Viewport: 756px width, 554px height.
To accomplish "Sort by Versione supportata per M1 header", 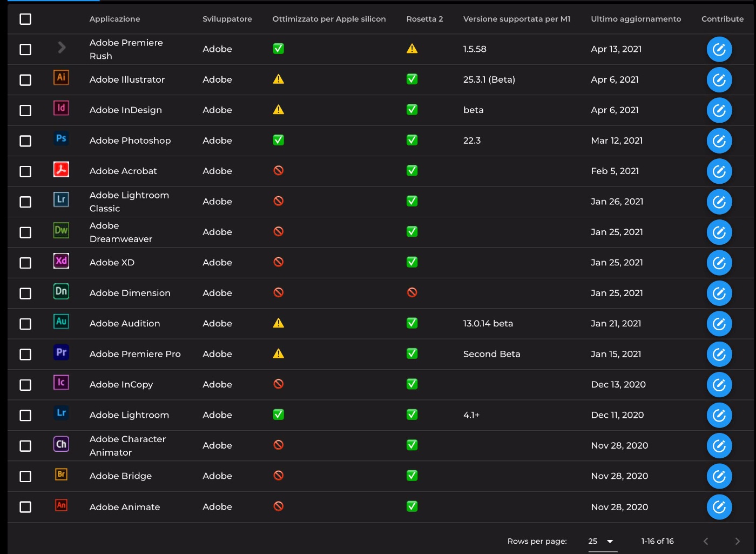I will [517, 19].
